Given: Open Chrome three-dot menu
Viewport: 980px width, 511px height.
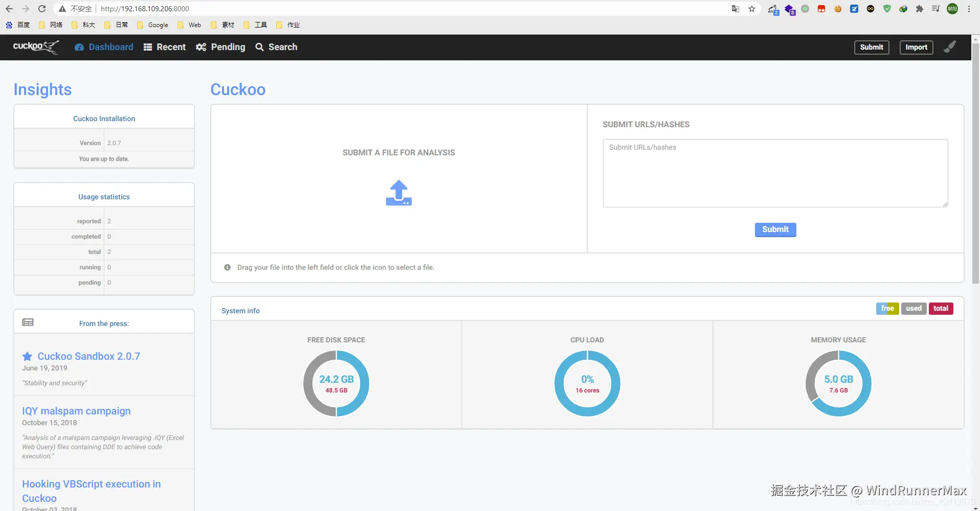Looking at the screenshot, I should (x=969, y=9).
